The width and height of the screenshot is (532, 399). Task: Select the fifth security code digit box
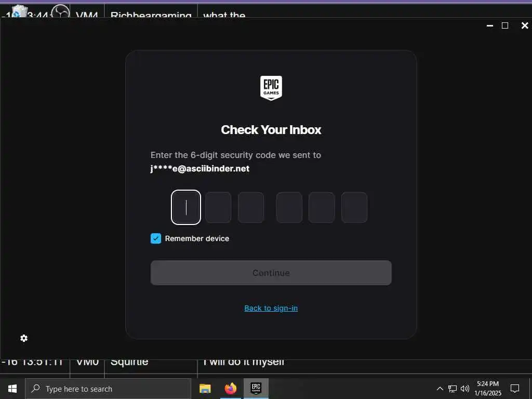click(321, 207)
